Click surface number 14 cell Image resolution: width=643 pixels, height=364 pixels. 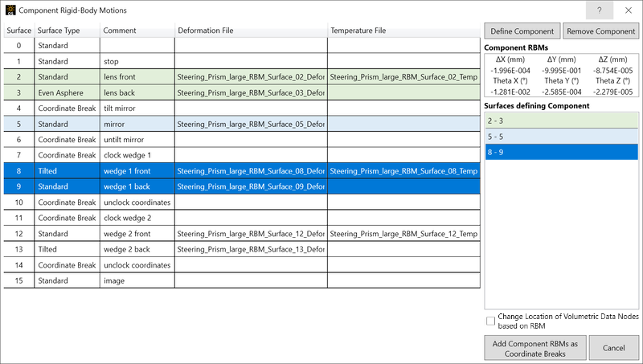click(x=18, y=265)
